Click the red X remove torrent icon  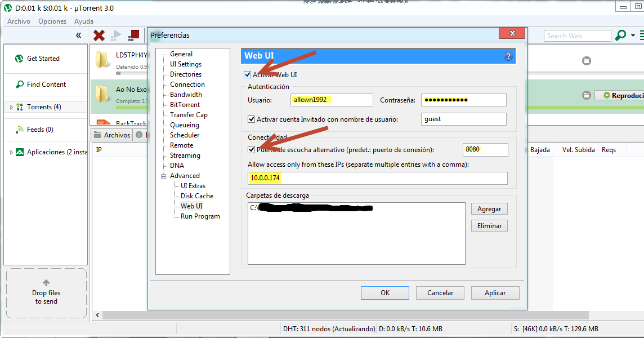point(99,34)
